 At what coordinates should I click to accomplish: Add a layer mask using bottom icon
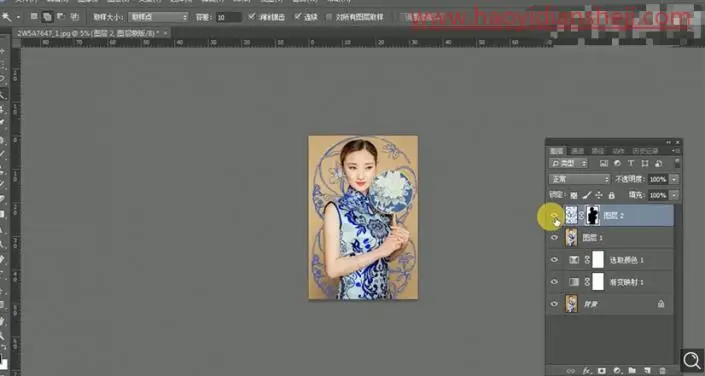click(602, 371)
